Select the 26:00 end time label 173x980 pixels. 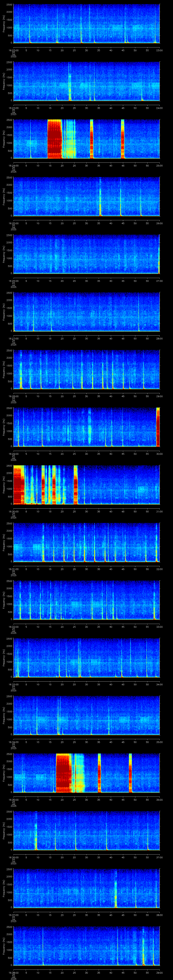point(159,223)
